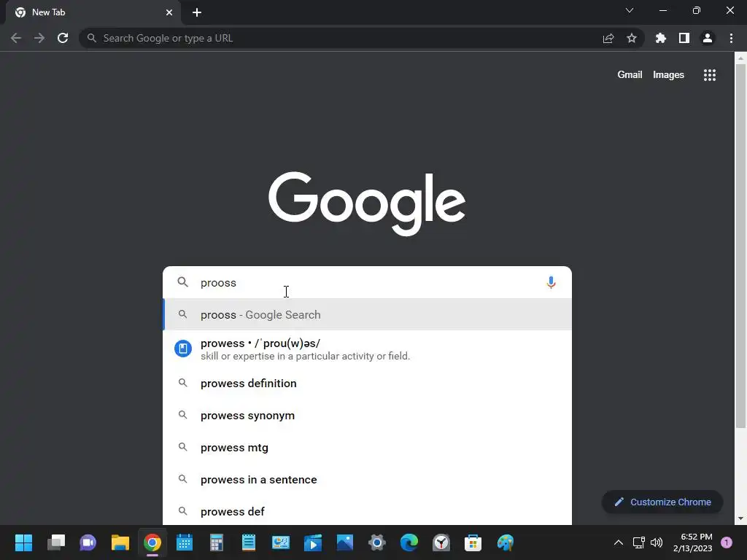Show hidden system tray icons
This screenshot has height=560, width=747.
coord(619,542)
